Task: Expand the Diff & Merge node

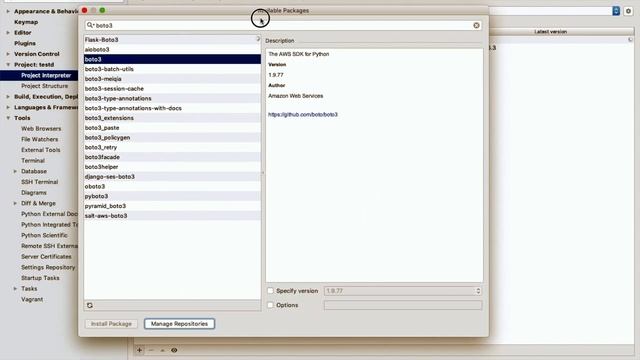Action: 15,203
